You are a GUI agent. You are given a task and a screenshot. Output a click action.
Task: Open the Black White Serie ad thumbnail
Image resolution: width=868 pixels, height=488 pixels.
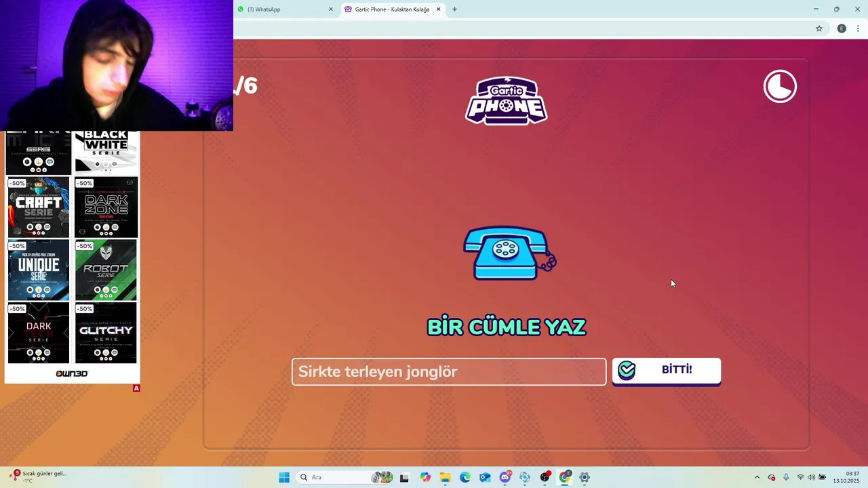[106, 153]
